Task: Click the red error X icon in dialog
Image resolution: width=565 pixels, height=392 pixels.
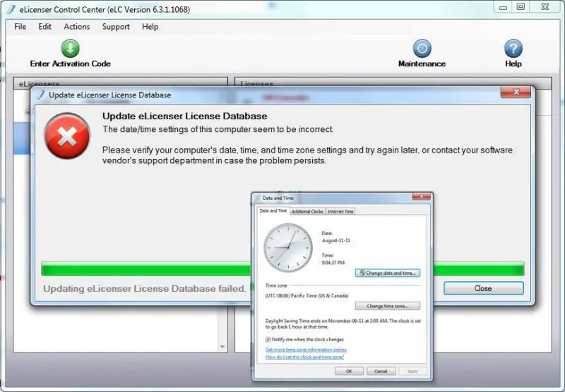Action: point(67,136)
